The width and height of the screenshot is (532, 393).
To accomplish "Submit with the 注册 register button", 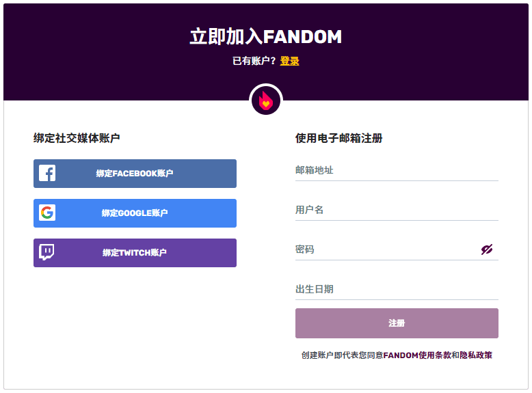I will (397, 323).
